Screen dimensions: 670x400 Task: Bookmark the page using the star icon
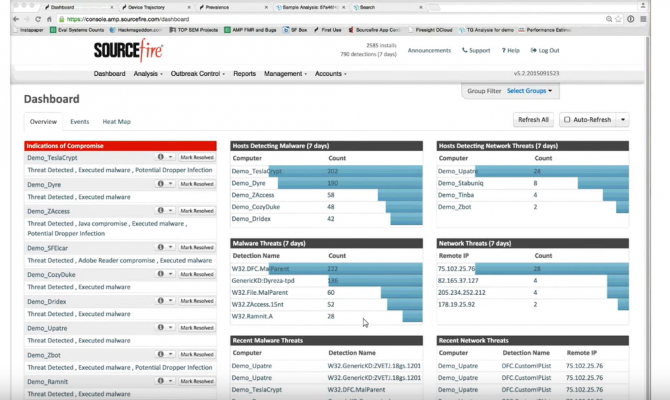(x=618, y=19)
